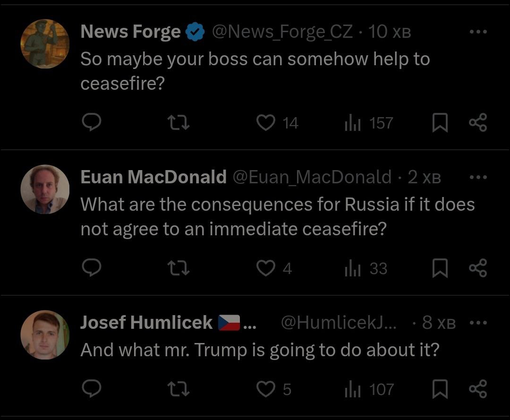Viewport: 510px width, 420px height.
Task: Share Euan MacDonald's tweet
Action: (x=477, y=268)
